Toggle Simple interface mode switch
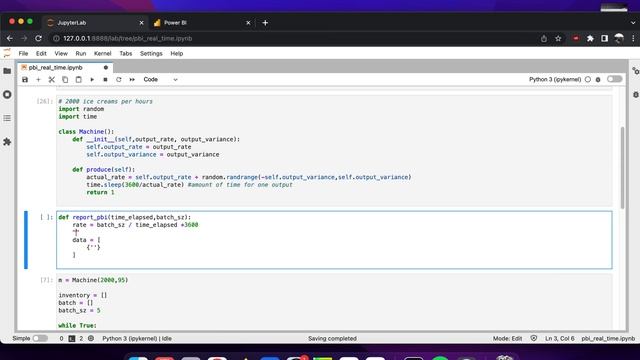 pos(40,338)
